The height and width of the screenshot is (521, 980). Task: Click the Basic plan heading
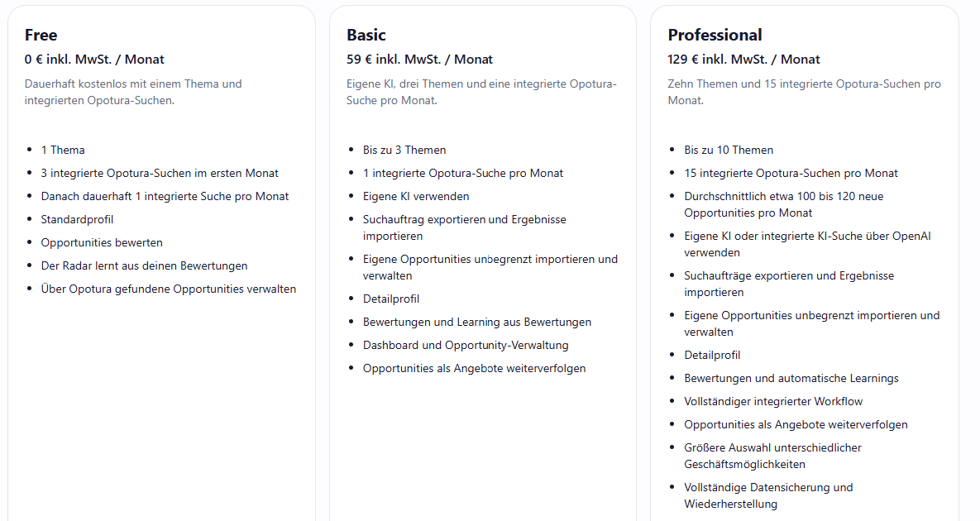(366, 35)
